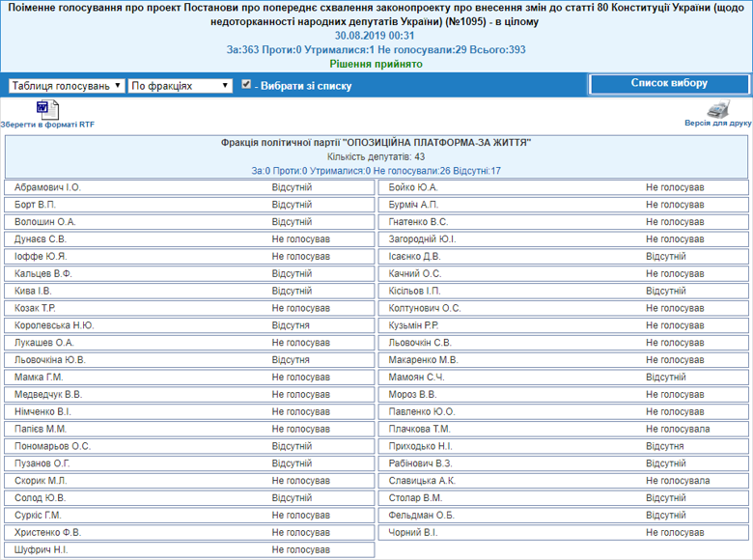This screenshot has width=753, height=560.
Task: Select deputy row 'Столар В.М.'
Action: coord(564,498)
